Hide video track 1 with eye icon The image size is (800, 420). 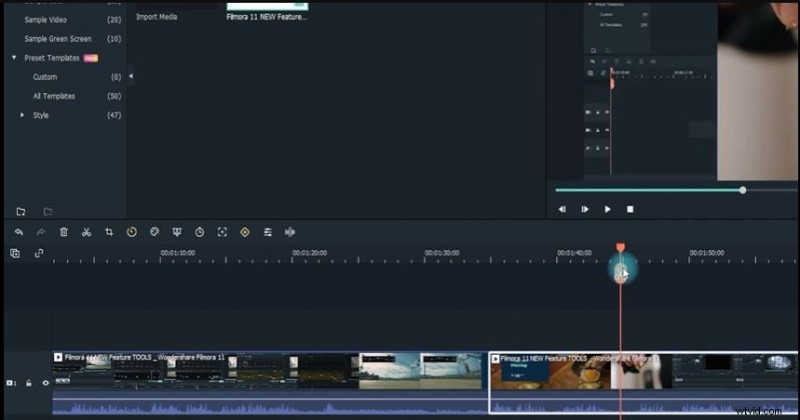(x=45, y=383)
